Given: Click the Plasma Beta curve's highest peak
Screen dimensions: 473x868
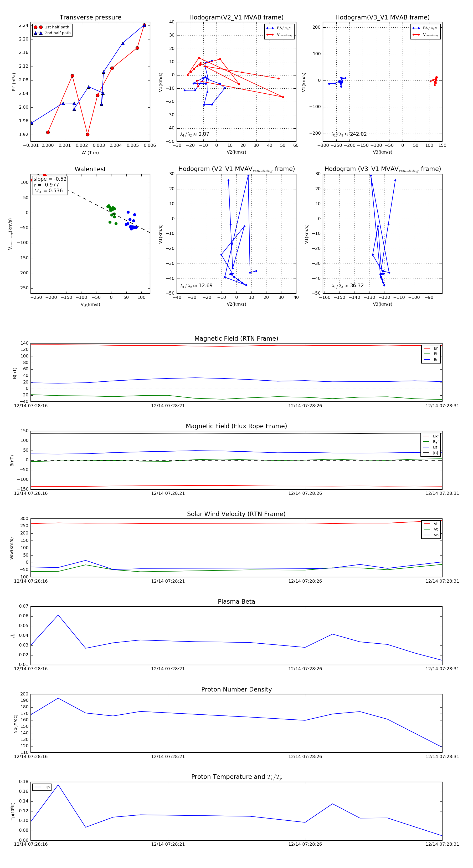Looking at the screenshot, I should (58, 615).
